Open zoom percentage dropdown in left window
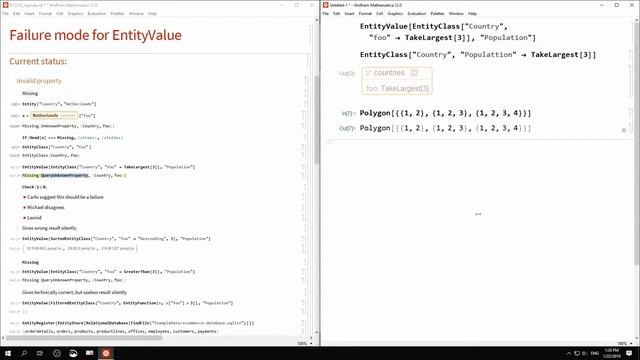 304,343
